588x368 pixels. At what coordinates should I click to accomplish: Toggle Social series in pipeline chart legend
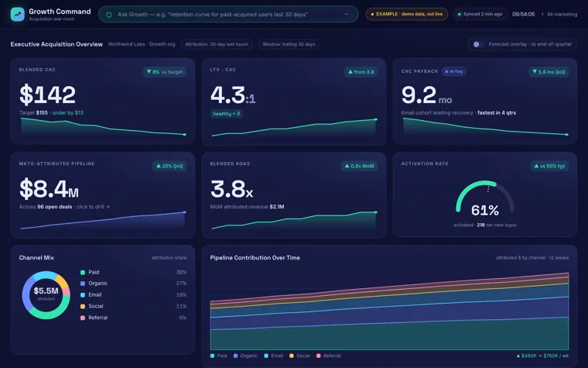299,356
